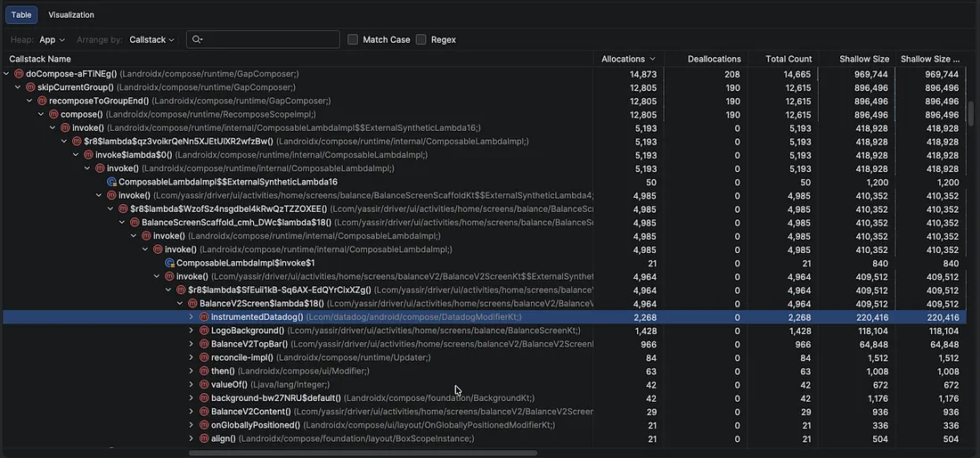Click the search magnifier icon

[197, 39]
